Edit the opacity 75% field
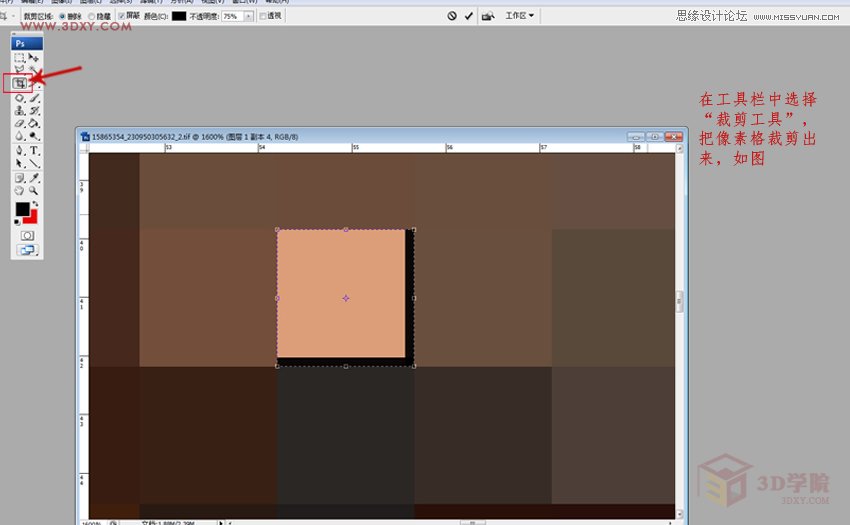Viewport: 850px width, 525px height. [x=233, y=16]
